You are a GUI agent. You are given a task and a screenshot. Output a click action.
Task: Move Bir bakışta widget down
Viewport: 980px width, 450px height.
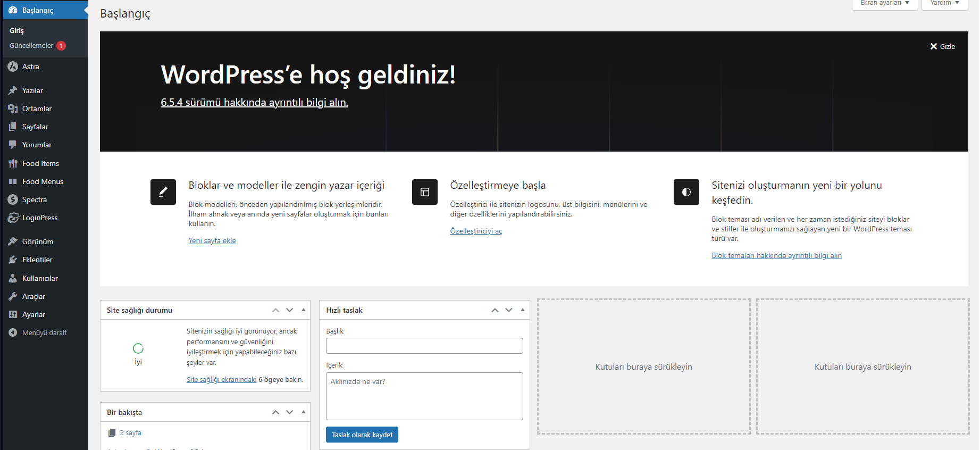(x=290, y=412)
